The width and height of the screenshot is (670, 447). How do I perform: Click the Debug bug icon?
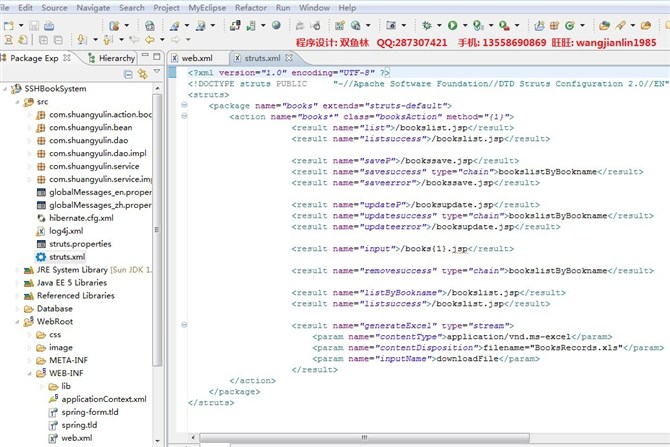click(x=426, y=26)
